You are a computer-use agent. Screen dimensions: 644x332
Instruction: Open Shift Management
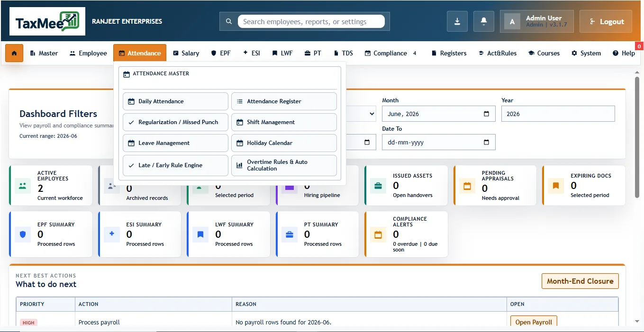click(x=284, y=122)
